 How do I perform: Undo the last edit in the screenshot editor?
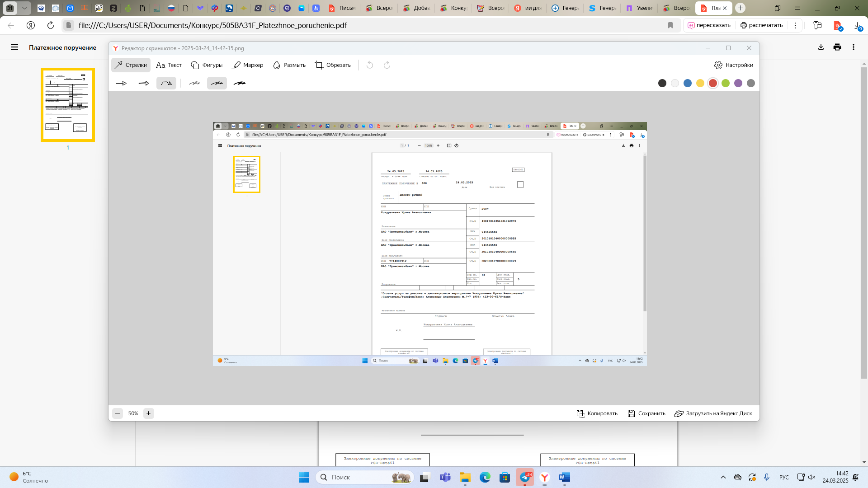(370, 65)
